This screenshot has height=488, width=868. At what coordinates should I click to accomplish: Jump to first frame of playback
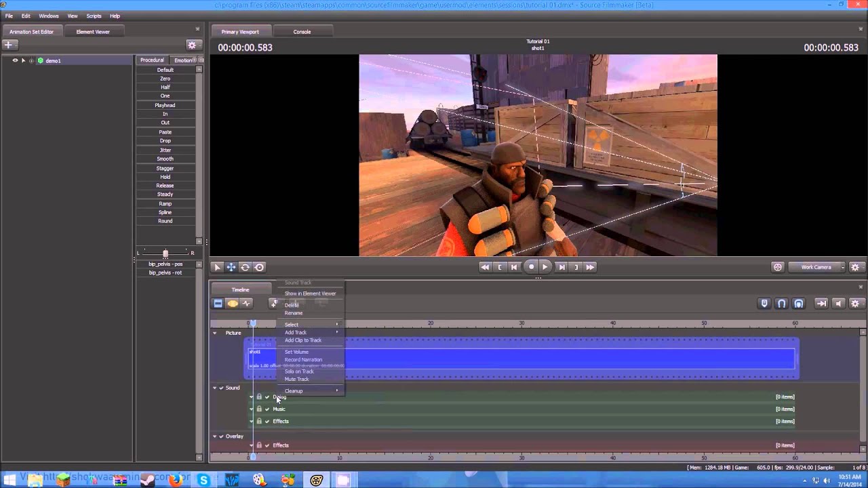[x=485, y=267]
